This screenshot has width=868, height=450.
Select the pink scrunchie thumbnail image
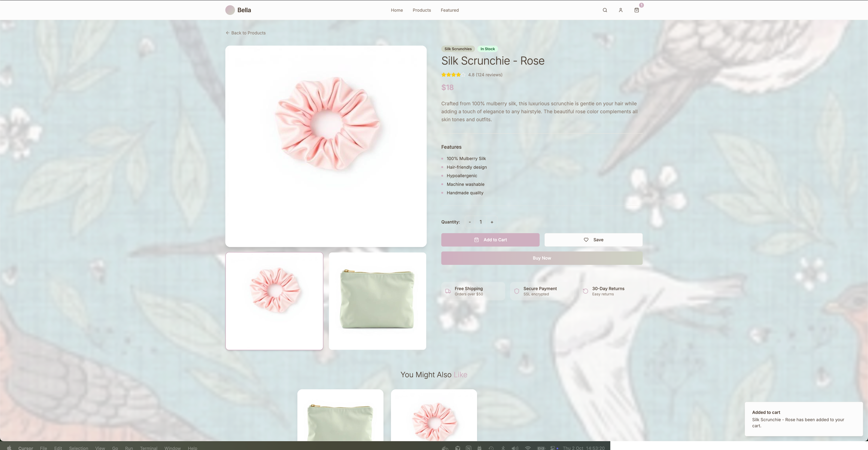274,301
